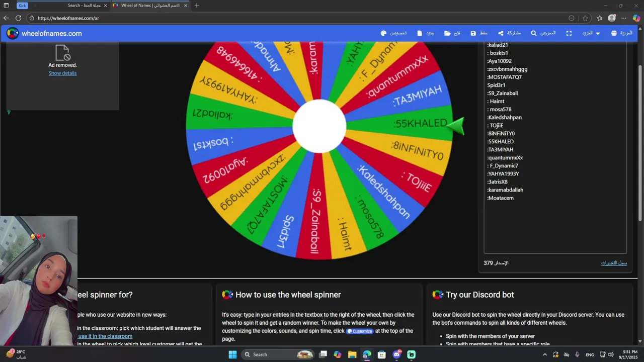Create a new wheel from the header
This screenshot has height=362, width=644.
(x=425, y=33)
